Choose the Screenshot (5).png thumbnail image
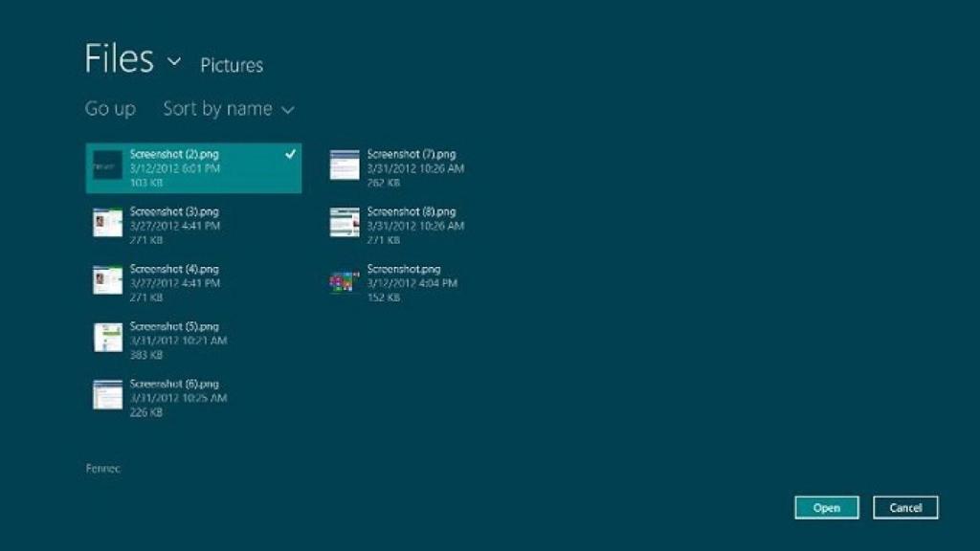The width and height of the screenshot is (980, 551). pyautogui.click(x=107, y=338)
